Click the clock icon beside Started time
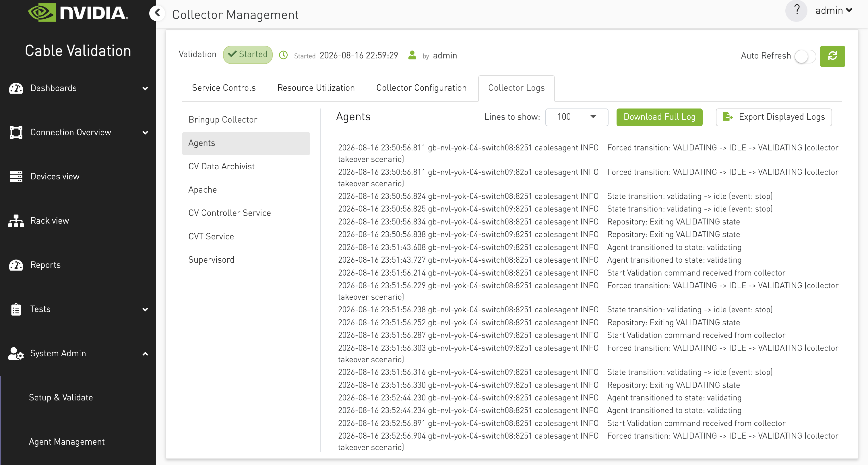This screenshot has height=465, width=868. pyautogui.click(x=283, y=55)
